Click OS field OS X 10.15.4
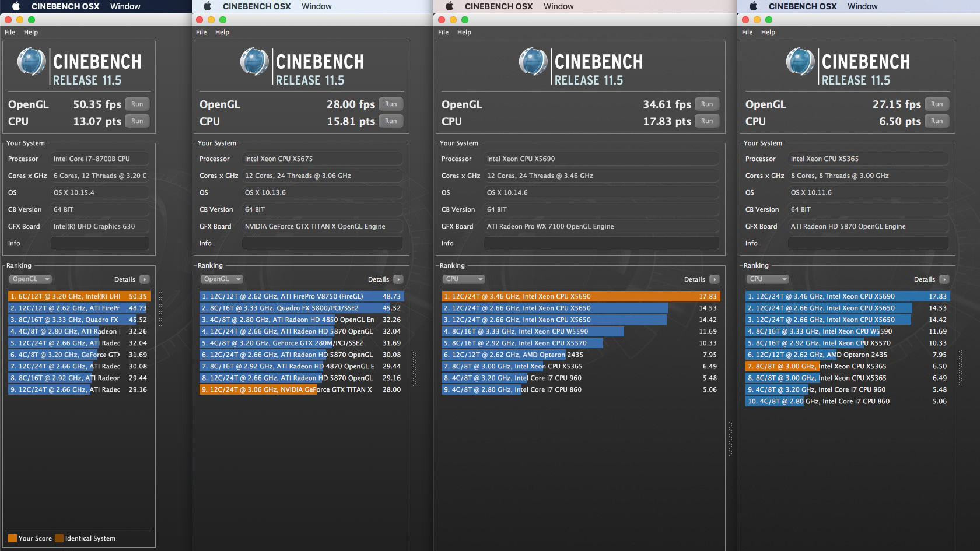 click(x=100, y=193)
